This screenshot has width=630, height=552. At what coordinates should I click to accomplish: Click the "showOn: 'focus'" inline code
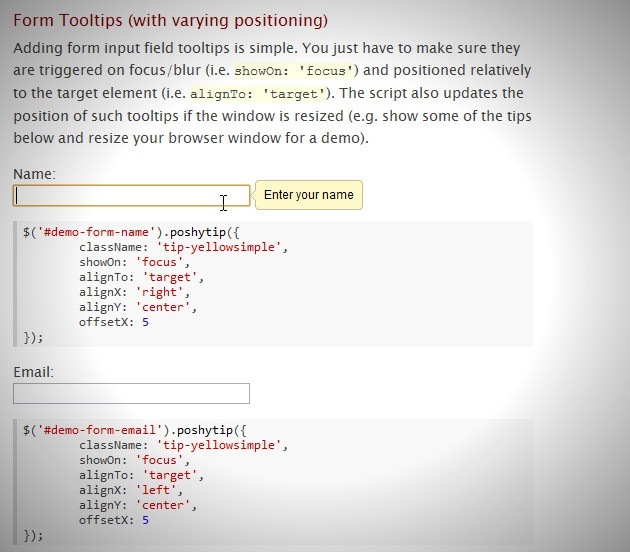click(x=295, y=71)
